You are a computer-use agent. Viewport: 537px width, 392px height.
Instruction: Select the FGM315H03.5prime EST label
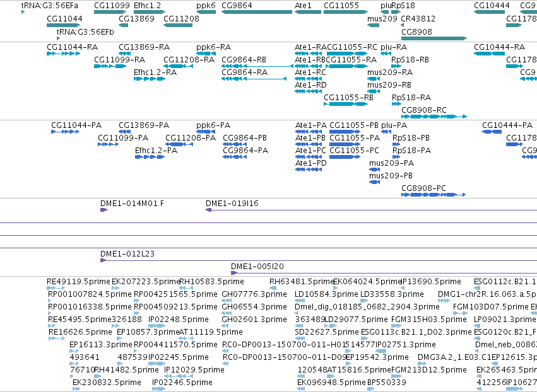pos(428,320)
